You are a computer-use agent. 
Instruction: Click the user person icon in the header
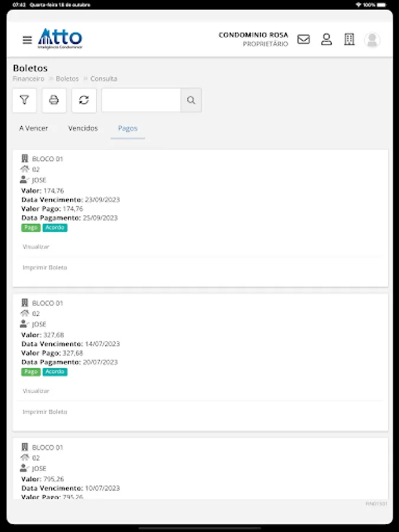click(326, 40)
